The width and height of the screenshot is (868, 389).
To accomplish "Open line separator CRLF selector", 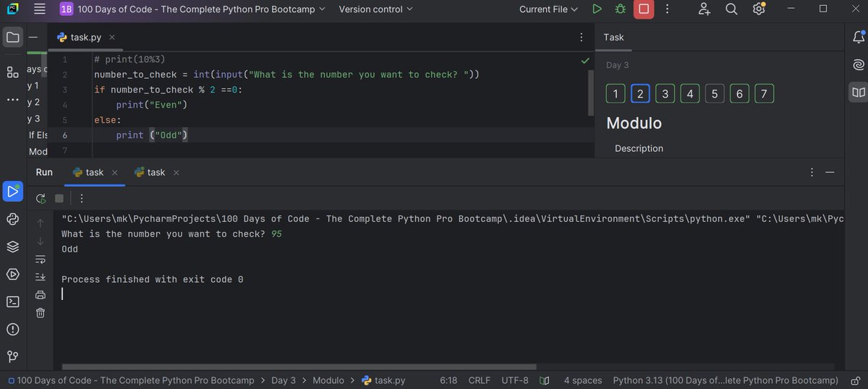I will click(480, 380).
